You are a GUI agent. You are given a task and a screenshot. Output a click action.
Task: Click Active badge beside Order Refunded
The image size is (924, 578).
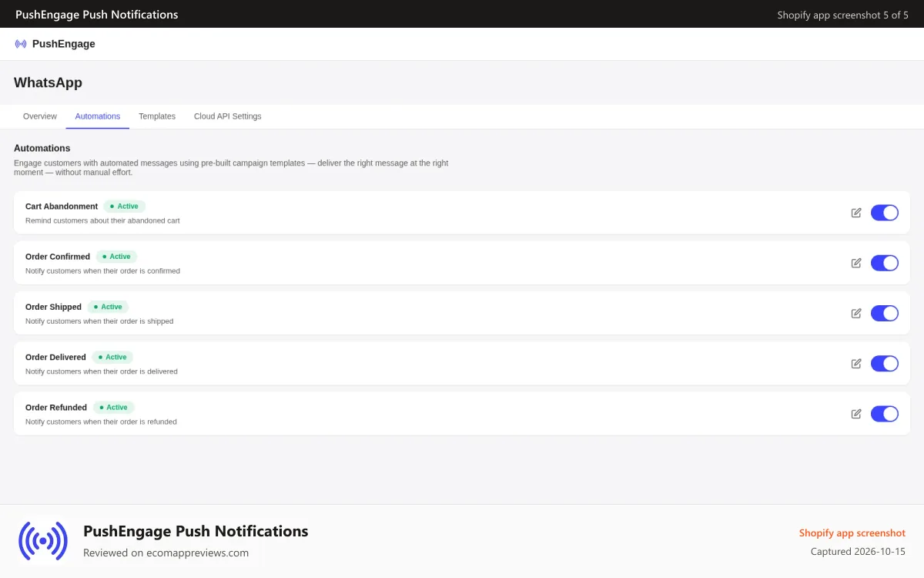113,408
